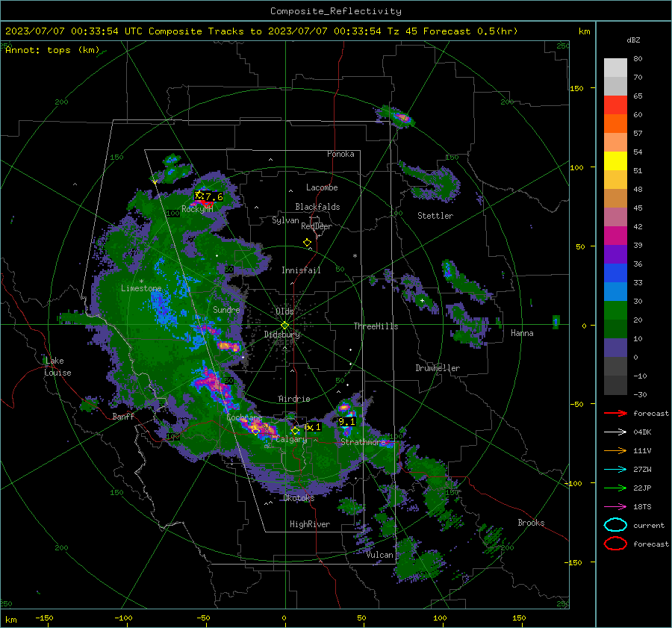Click the storm cell marker beside 7.6

coord(199,196)
